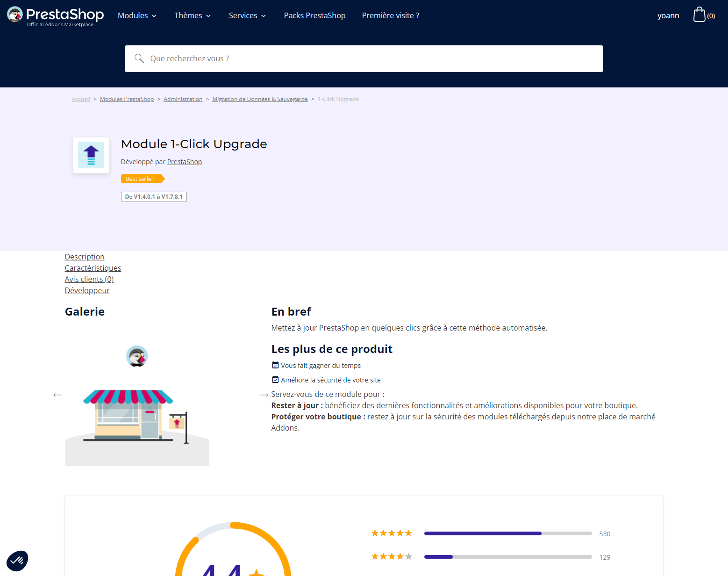Click 'Améliore la sécurité de votre site' text
The height and width of the screenshot is (576, 728).
click(331, 380)
